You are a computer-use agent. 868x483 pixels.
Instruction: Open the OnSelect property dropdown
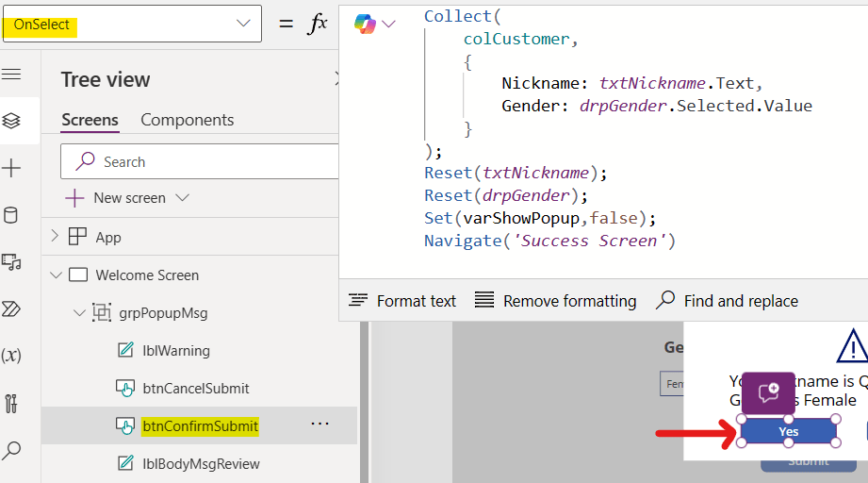[243, 25]
